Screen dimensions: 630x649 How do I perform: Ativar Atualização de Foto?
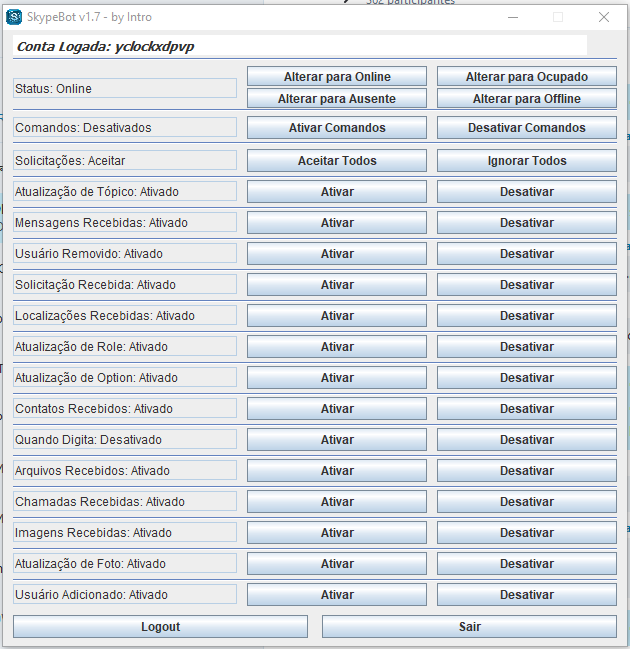tap(337, 564)
